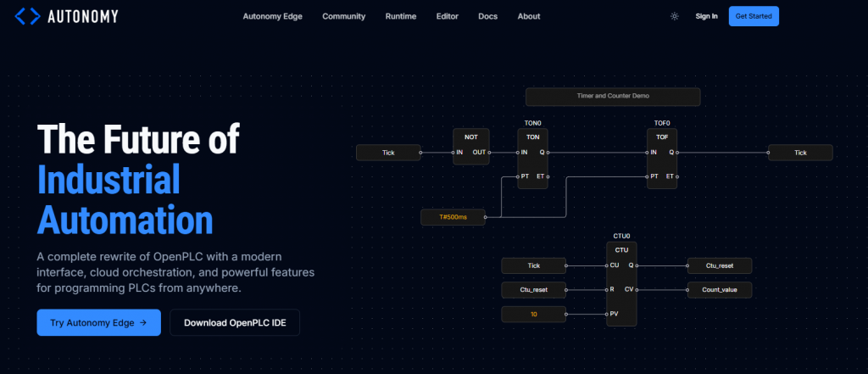
Task: Go to the Runtime page
Action: tap(400, 16)
